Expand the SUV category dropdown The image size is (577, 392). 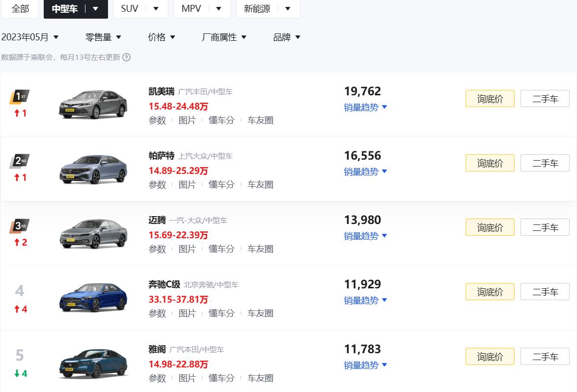coord(156,8)
